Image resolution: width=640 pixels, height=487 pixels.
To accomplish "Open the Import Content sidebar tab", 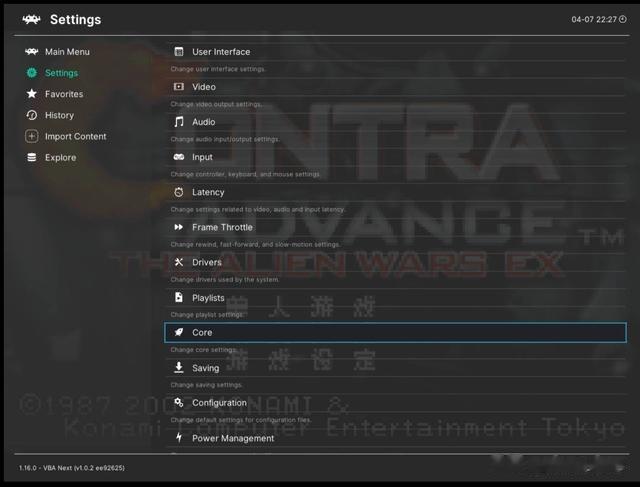I will tap(66, 136).
